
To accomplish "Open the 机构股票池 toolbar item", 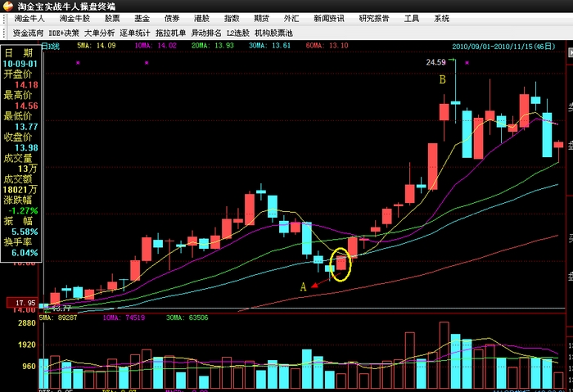I will [x=273, y=33].
